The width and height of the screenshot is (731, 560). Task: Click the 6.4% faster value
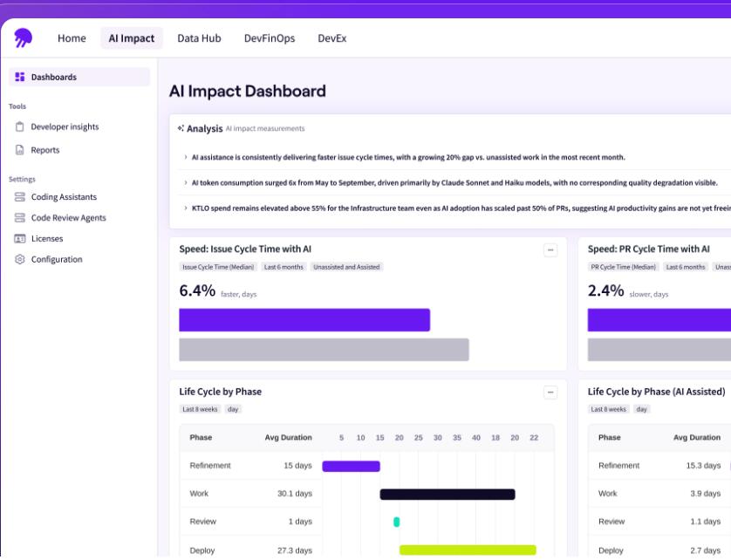click(197, 290)
